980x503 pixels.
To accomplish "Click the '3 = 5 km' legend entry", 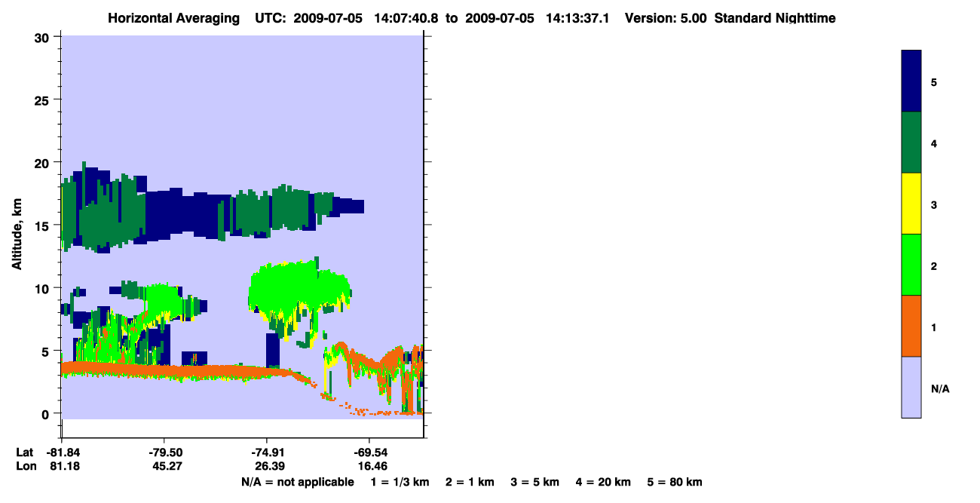I will tap(534, 482).
